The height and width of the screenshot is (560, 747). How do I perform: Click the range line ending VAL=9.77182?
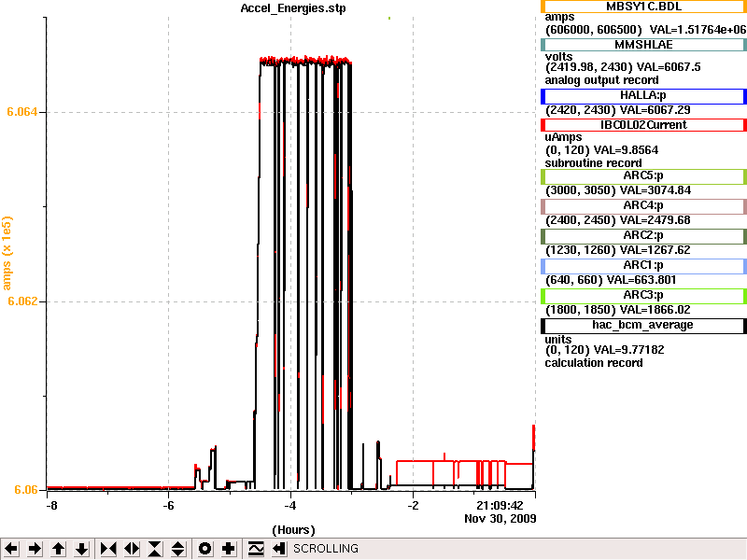click(604, 350)
